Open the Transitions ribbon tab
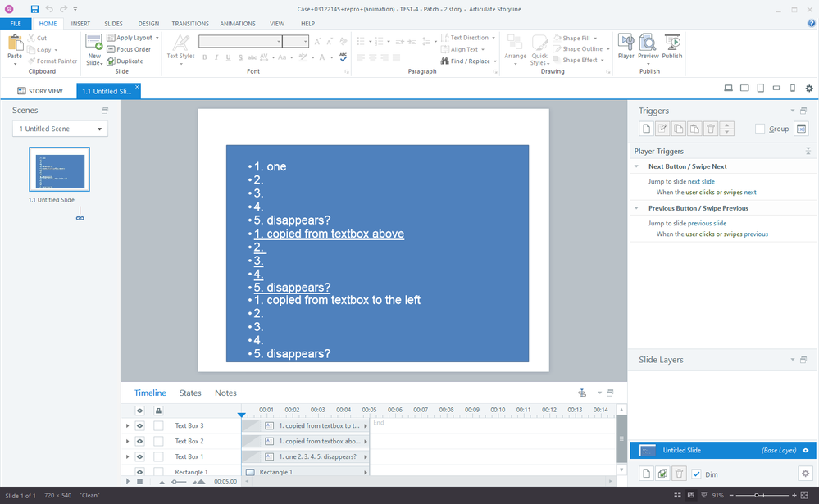The width and height of the screenshot is (819, 504). click(x=189, y=24)
